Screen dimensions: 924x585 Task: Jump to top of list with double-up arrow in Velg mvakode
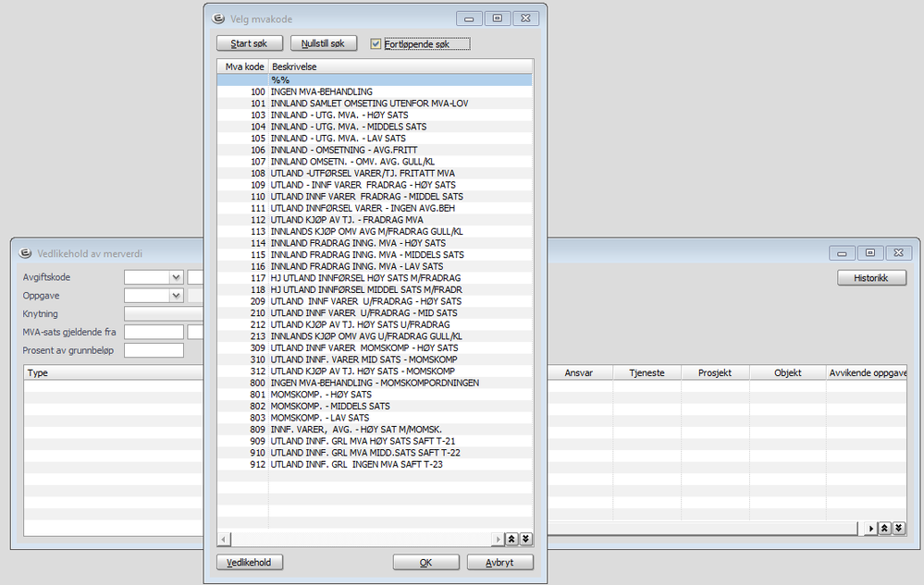pyautogui.click(x=511, y=539)
